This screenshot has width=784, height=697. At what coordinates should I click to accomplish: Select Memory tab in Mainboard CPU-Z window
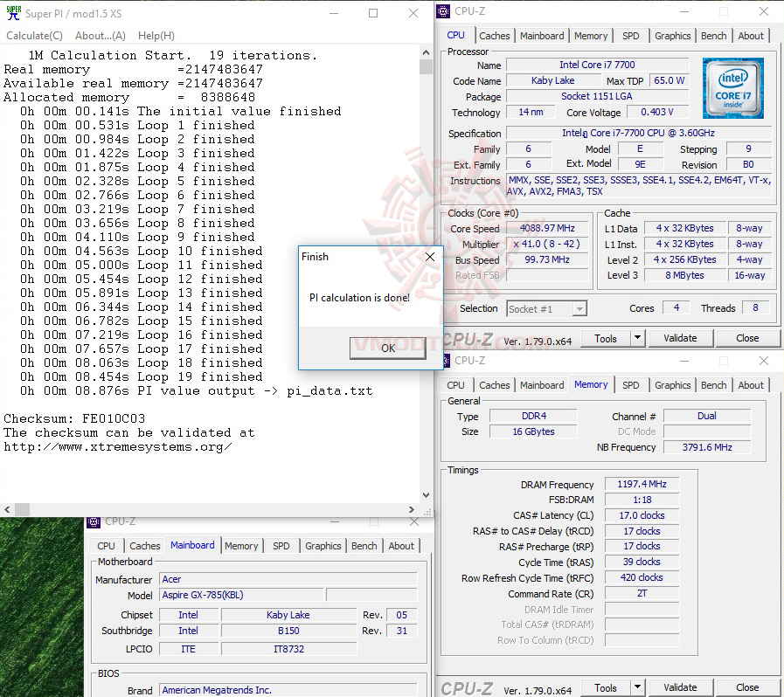pos(241,546)
